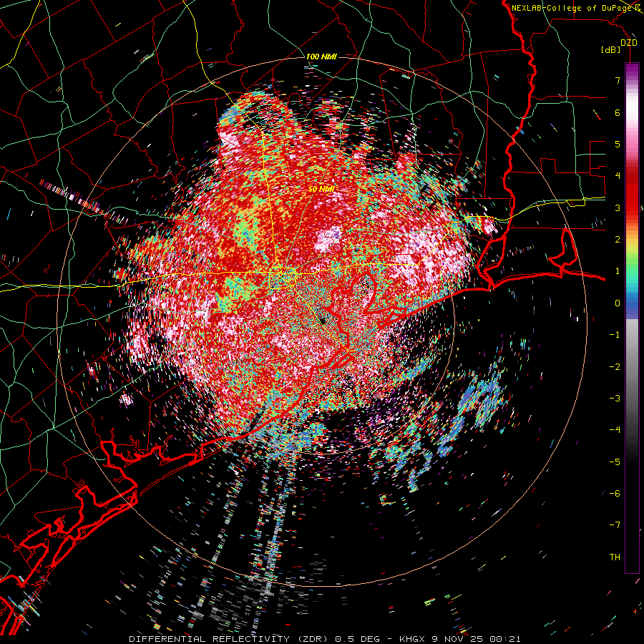Click the NEXLAB-College of DuPage label
Screen dimensions: 644x644
click(575, 8)
